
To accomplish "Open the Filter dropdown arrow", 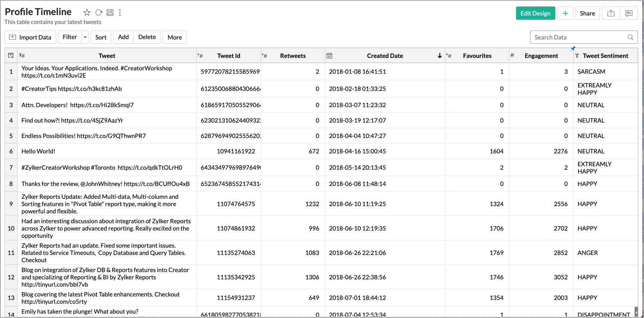I will point(85,37).
